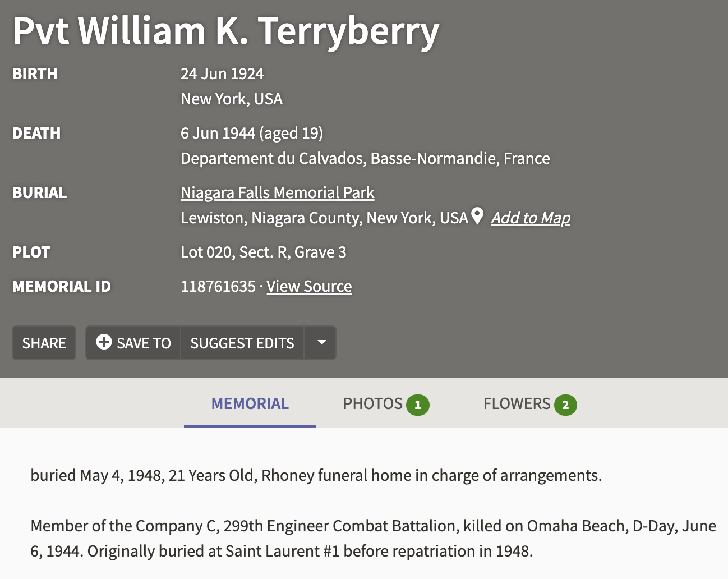Click the SAVE TO label text
The width and height of the screenshot is (728, 579).
pyautogui.click(x=144, y=343)
